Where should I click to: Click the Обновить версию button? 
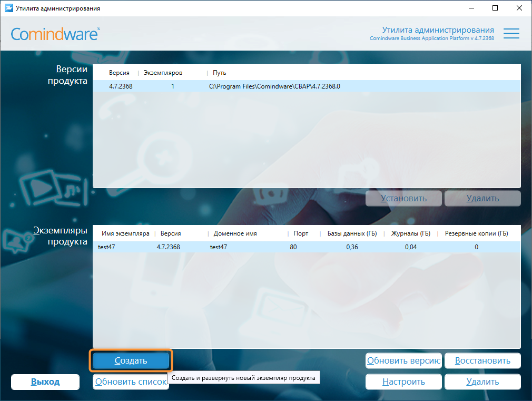point(404,360)
